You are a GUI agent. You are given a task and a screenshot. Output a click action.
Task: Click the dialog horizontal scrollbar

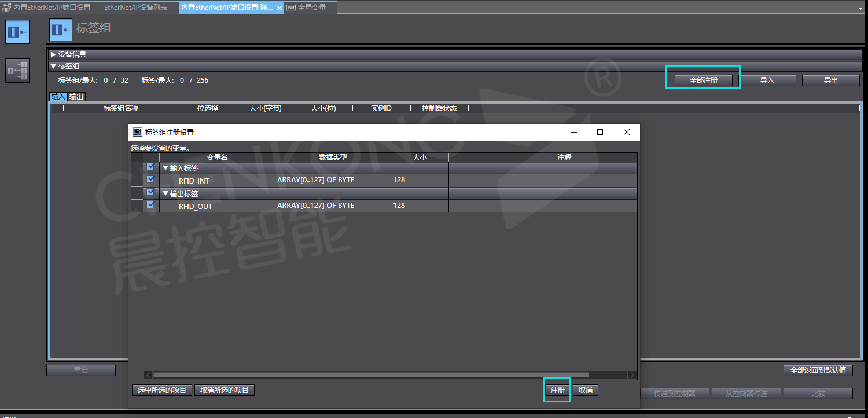pyautogui.click(x=370, y=375)
